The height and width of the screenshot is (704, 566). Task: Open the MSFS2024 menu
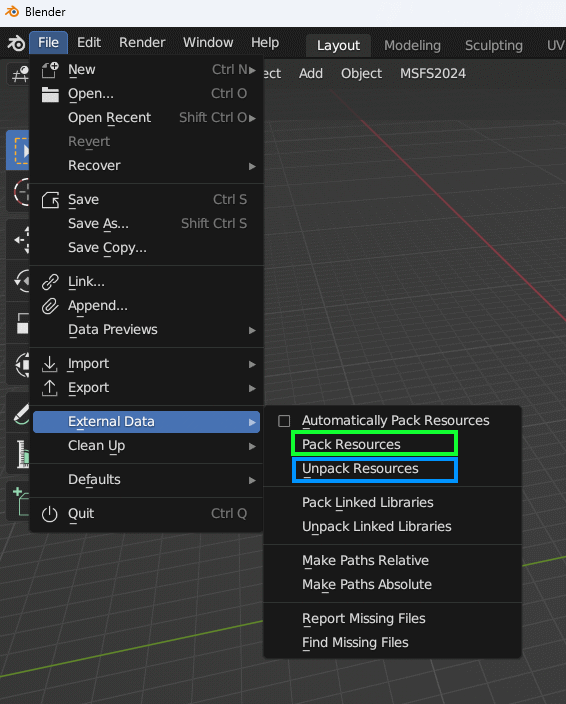click(433, 74)
